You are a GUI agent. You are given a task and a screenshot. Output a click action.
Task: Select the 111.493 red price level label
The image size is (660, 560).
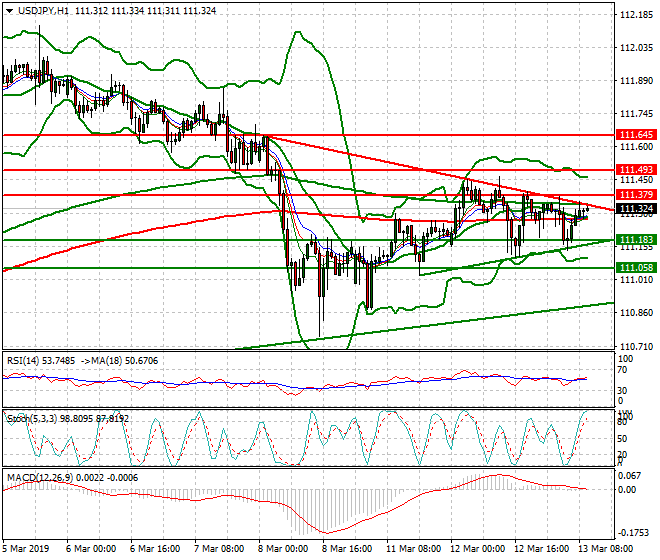tap(636, 170)
